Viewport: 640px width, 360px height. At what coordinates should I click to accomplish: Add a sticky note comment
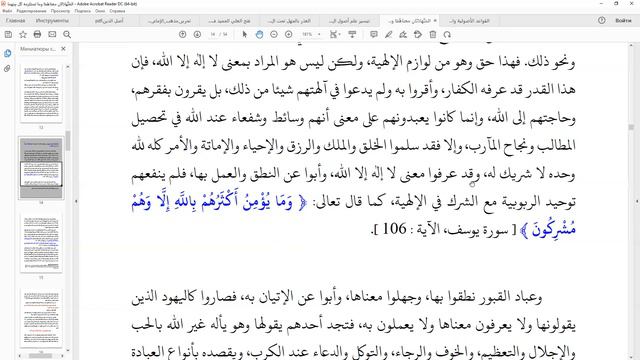373,35
